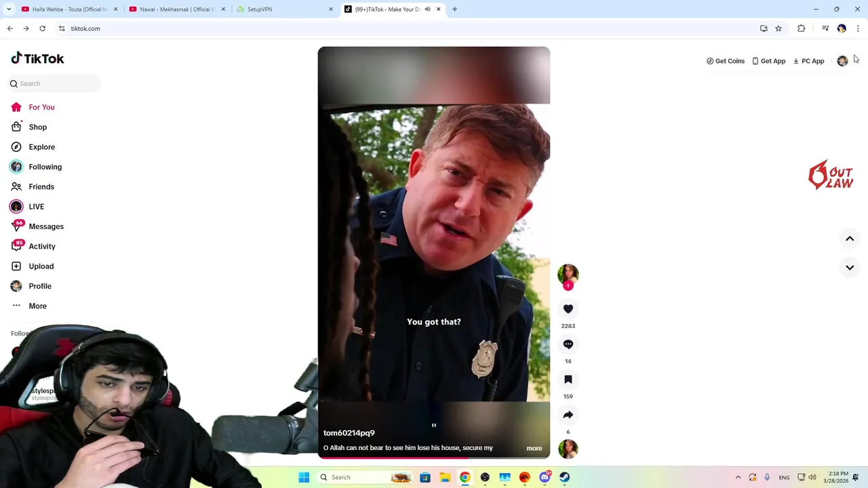Screen dimensions: 868x488
Task: Switch ENG input language
Action: pyautogui.click(x=784, y=477)
